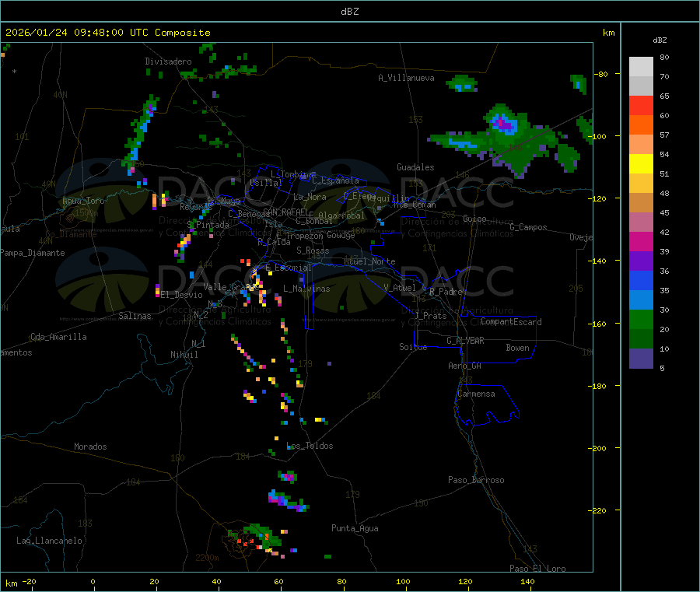Click the legend value '57'
700x592 pixels.
click(x=664, y=135)
